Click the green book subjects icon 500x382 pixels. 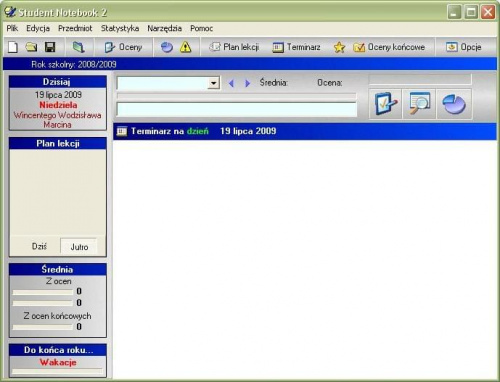(x=78, y=47)
